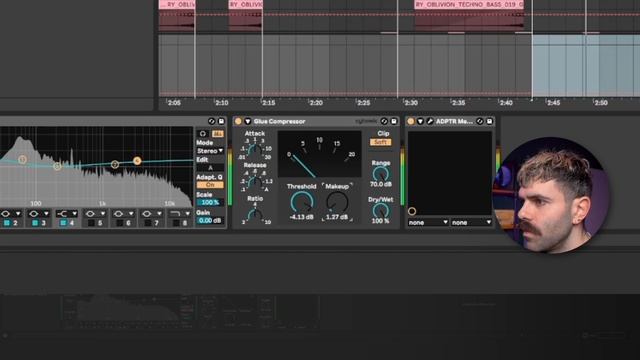
Task: Toggle Glue Compressor device activator
Action: click(238, 121)
